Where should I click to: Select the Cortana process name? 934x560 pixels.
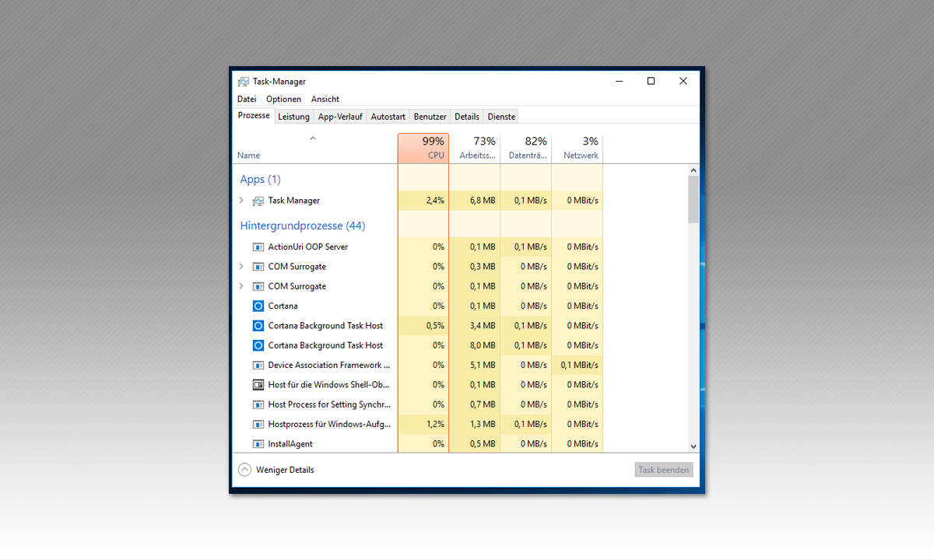click(283, 306)
